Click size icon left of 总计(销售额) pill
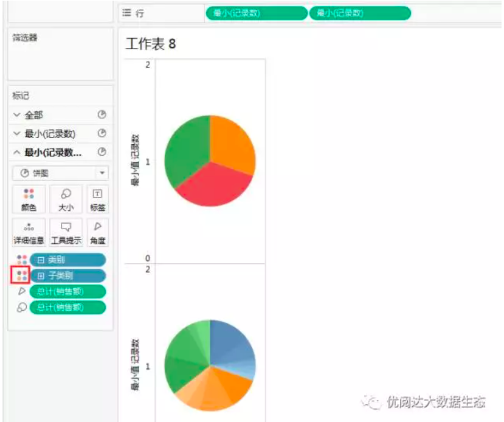Viewport: 504px width, 422px height. click(21, 307)
